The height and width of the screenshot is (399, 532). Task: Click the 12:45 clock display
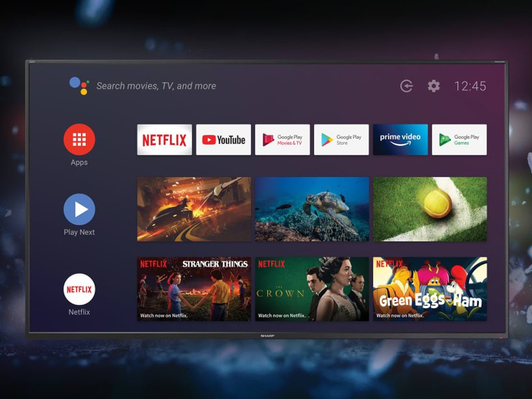tap(470, 86)
